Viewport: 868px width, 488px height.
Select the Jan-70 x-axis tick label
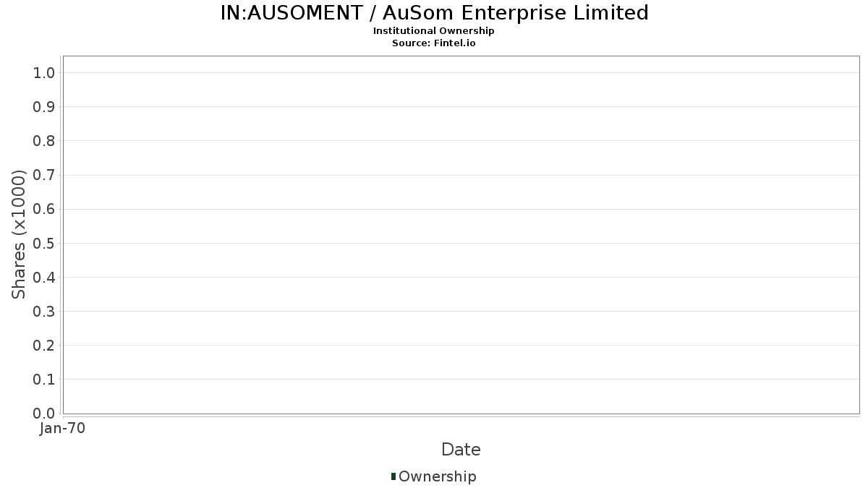pyautogui.click(x=63, y=429)
